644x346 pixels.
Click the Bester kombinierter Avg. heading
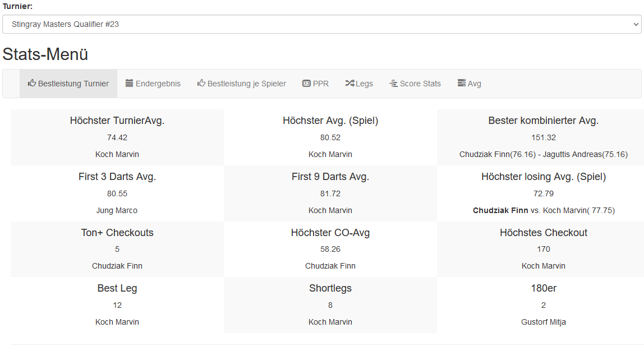pyautogui.click(x=543, y=121)
